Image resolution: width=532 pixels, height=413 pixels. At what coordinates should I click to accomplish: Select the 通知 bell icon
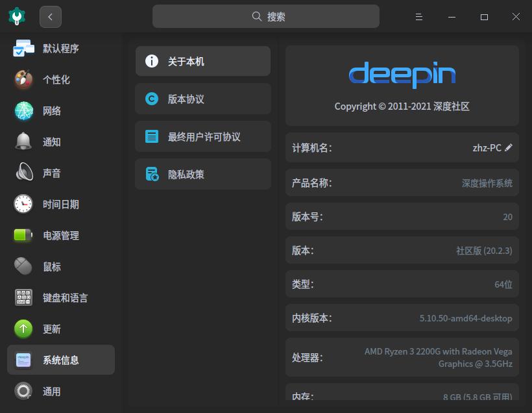point(23,141)
